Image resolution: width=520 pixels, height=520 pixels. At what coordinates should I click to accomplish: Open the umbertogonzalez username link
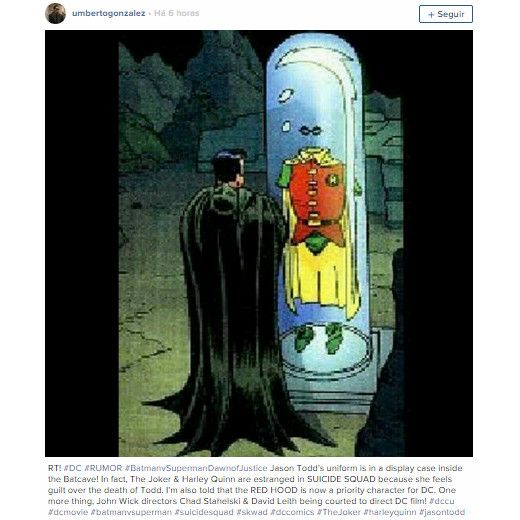[108, 13]
